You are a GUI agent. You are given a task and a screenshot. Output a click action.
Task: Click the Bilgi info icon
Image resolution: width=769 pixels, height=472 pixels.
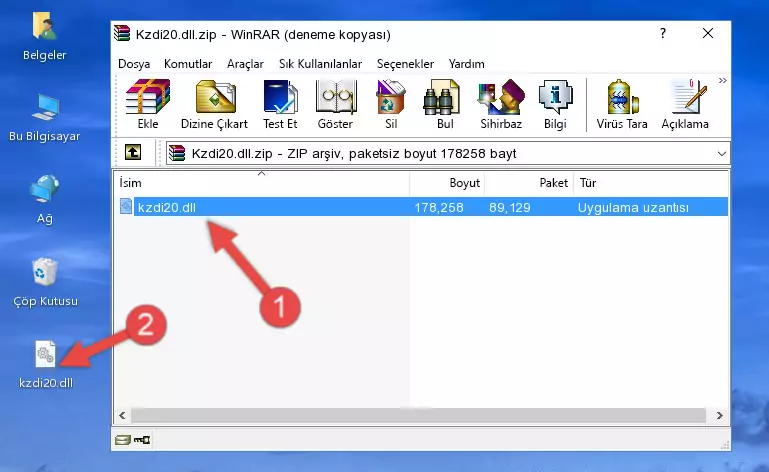(x=555, y=104)
